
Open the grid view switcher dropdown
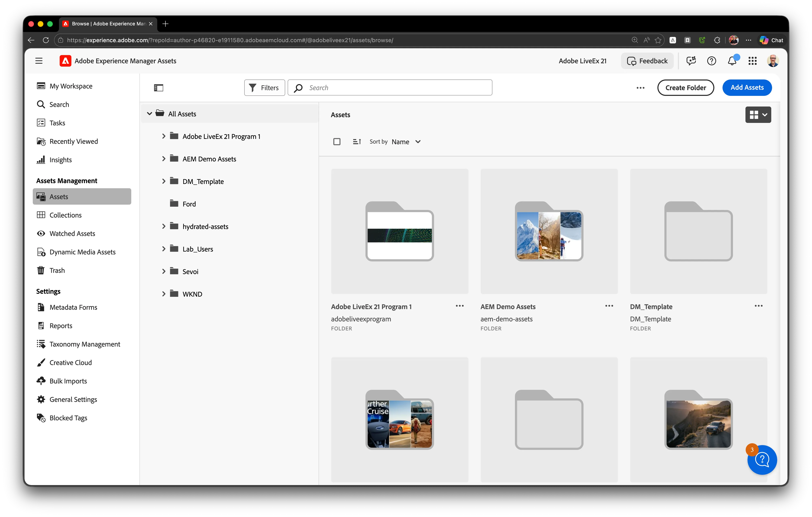758,115
